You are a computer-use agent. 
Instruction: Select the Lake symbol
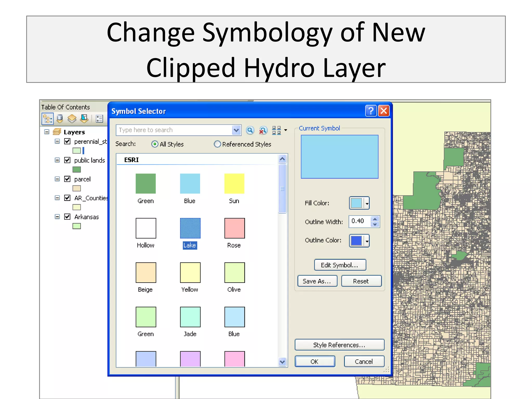click(190, 228)
